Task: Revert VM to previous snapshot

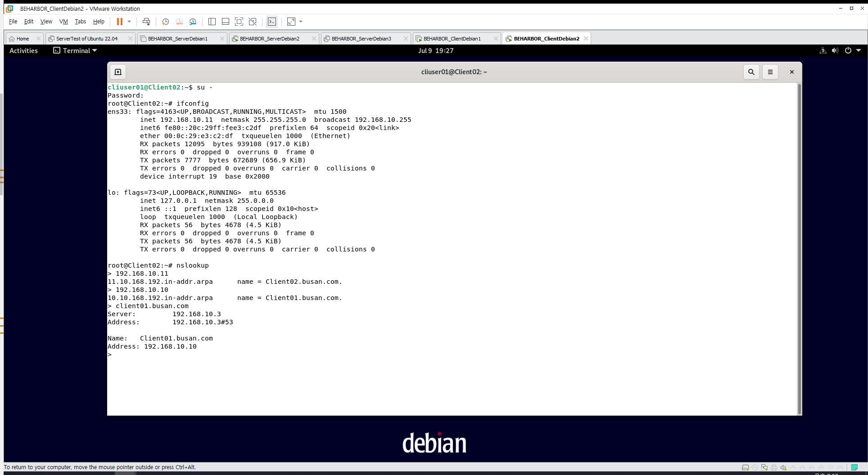Action: coord(179,22)
